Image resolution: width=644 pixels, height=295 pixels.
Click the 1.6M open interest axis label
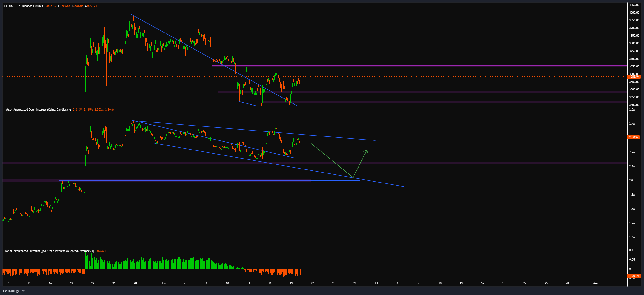[632, 237]
